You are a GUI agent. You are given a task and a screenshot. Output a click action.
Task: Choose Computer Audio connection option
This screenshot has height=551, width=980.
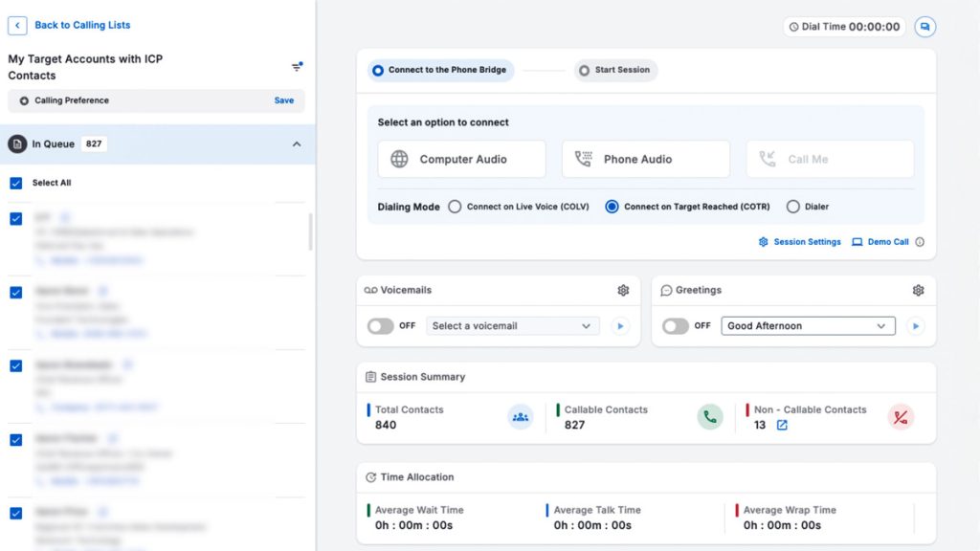click(x=461, y=159)
